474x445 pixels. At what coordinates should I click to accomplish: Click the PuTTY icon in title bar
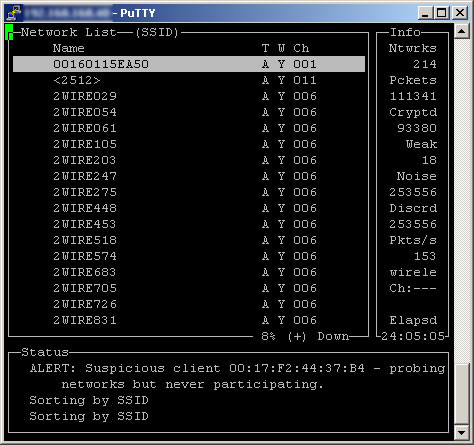14,13
